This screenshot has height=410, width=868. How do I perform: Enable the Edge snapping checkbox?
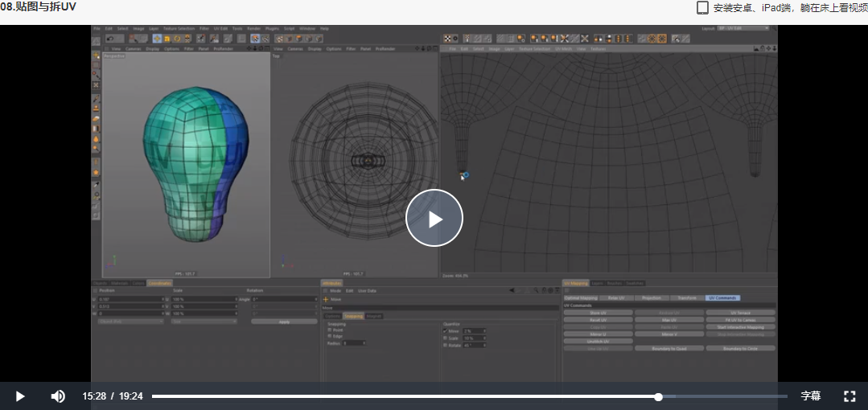tap(329, 336)
